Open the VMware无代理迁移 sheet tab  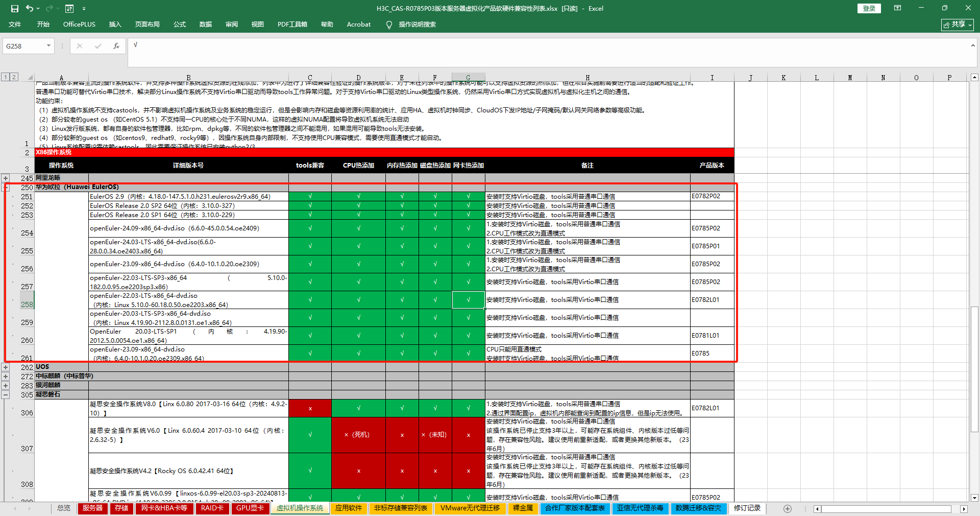pyautogui.click(x=470, y=508)
